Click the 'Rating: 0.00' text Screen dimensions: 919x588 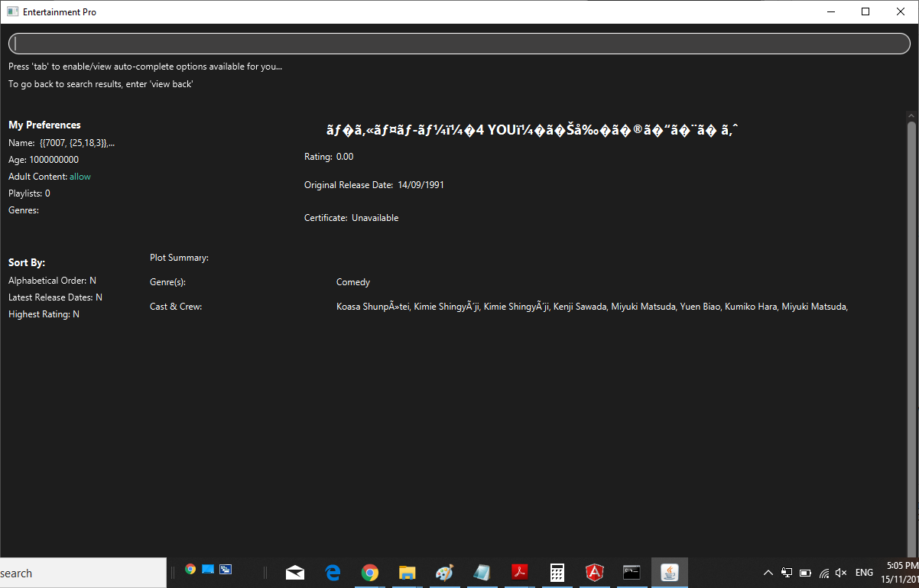tap(329, 157)
